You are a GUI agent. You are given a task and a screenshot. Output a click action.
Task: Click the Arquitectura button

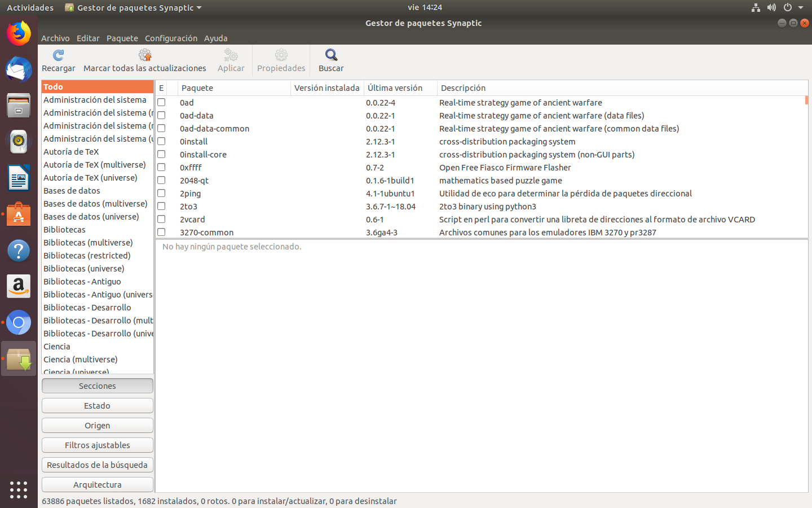point(98,485)
